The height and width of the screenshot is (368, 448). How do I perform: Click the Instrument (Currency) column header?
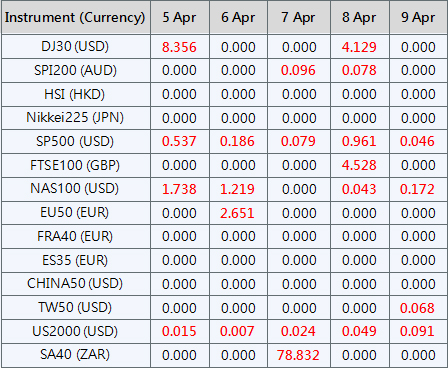75,18
